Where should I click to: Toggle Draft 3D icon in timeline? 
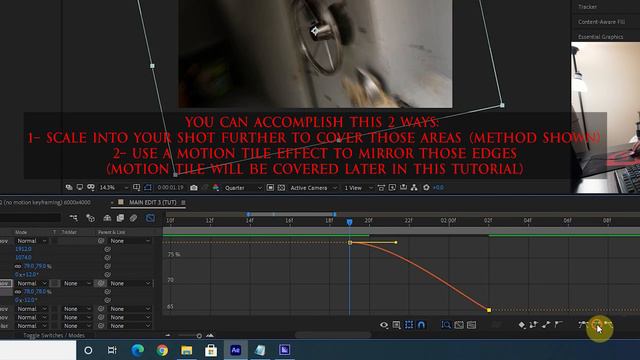[x=90, y=218]
